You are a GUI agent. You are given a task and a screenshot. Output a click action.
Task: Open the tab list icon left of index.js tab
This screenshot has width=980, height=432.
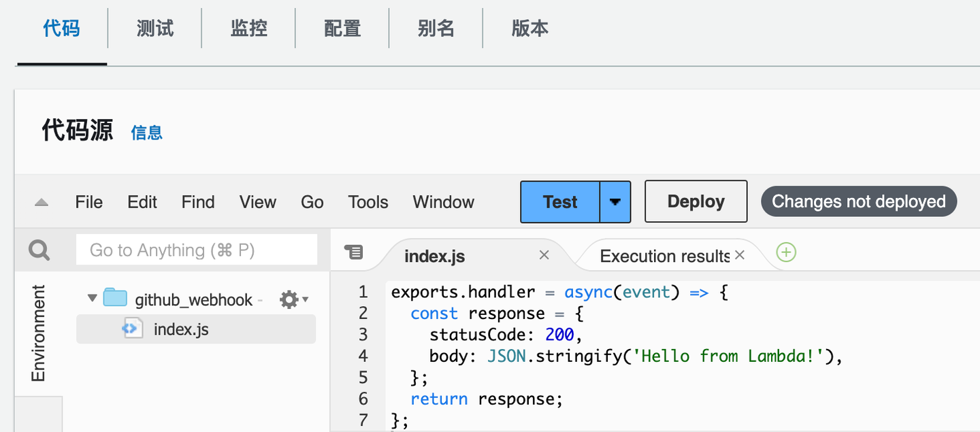click(353, 252)
